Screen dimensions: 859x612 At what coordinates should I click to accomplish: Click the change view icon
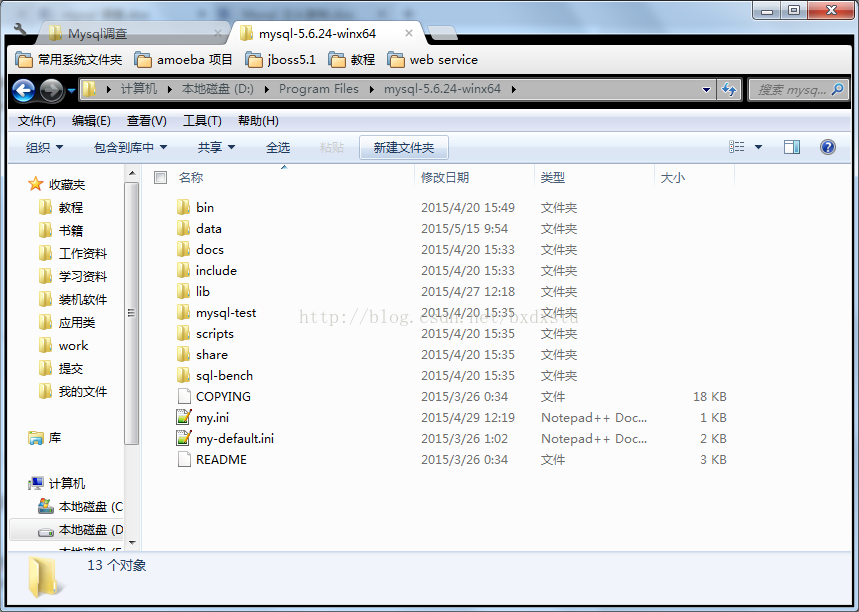point(736,147)
